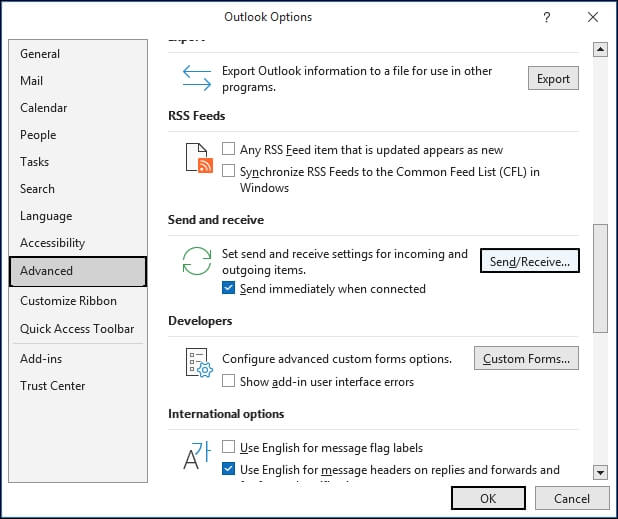The image size is (618, 519).
Task: Open the Custom Forms... dialog
Action: 526,358
